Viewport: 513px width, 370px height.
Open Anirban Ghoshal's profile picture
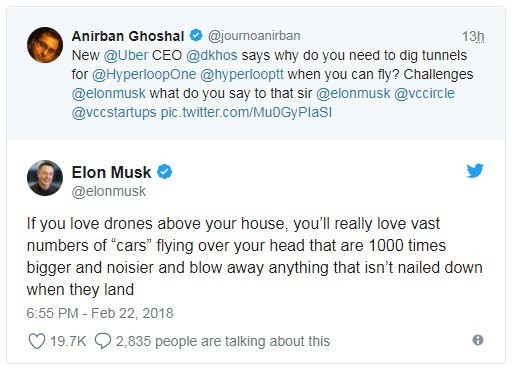point(45,45)
